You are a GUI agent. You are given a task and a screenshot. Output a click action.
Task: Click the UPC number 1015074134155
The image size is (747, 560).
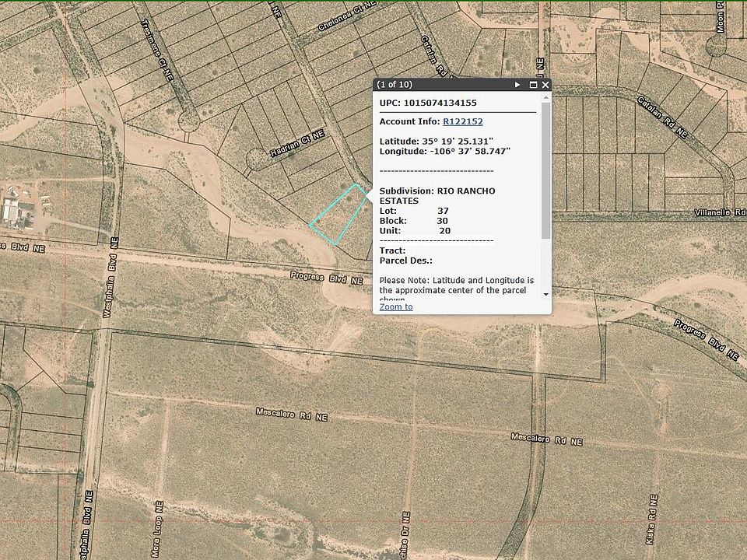point(440,103)
